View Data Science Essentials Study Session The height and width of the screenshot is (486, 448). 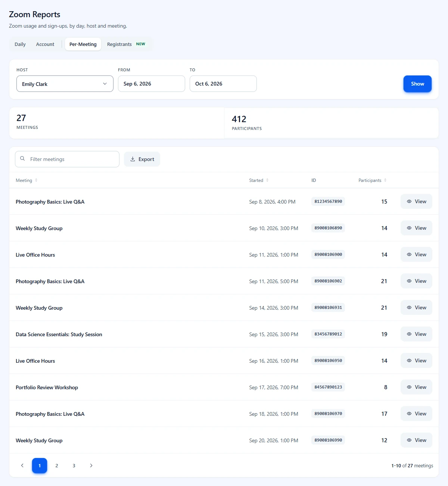coord(416,334)
